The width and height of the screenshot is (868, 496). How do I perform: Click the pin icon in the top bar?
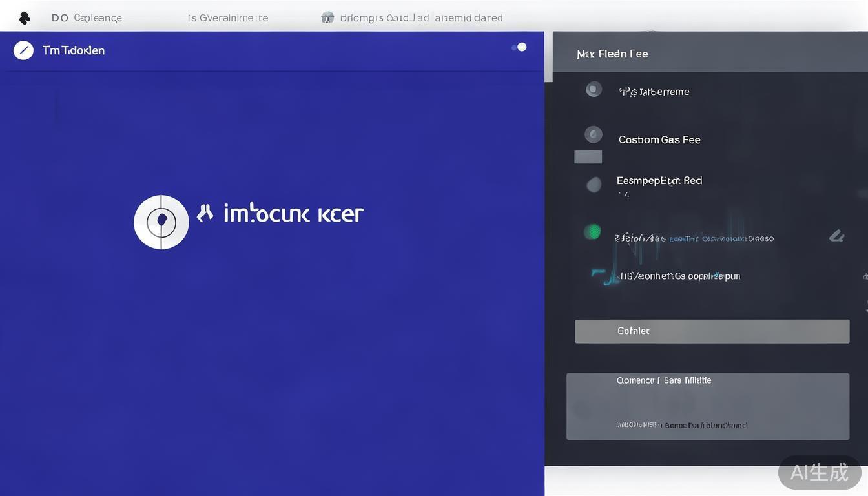click(x=25, y=17)
